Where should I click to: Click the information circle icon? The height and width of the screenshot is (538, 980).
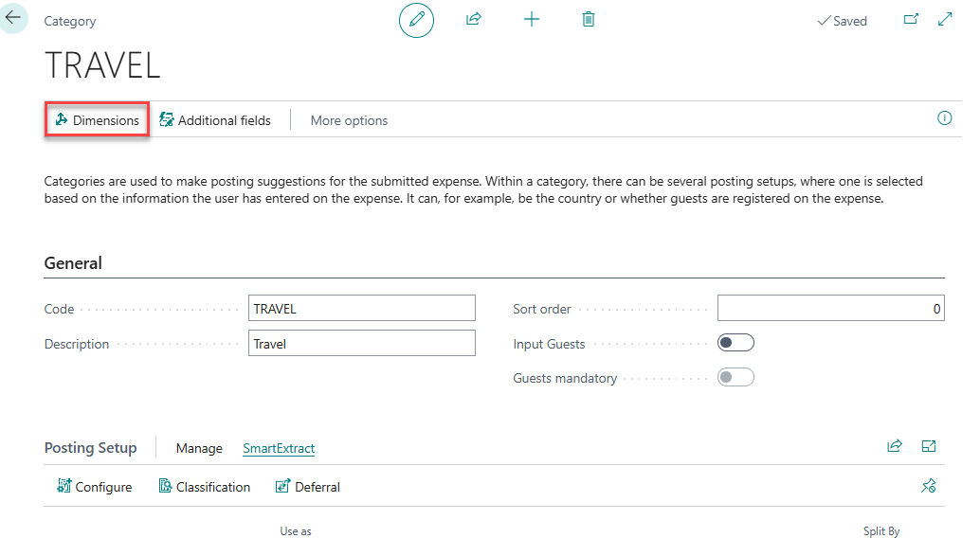point(944,118)
